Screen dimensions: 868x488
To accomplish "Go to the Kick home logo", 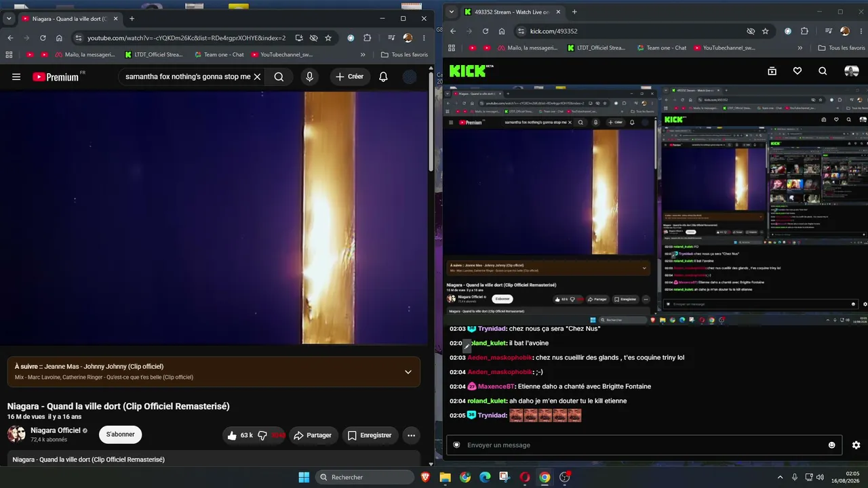I will click(x=468, y=70).
